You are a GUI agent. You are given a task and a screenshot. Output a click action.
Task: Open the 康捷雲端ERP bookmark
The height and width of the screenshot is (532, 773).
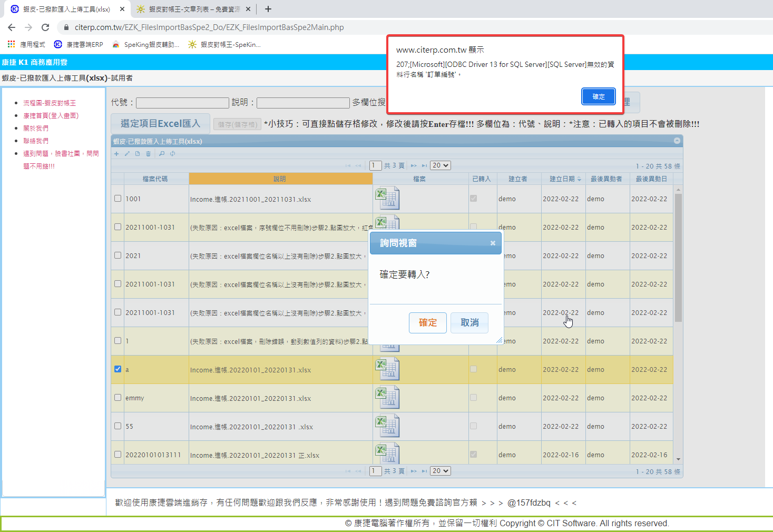(x=79, y=45)
